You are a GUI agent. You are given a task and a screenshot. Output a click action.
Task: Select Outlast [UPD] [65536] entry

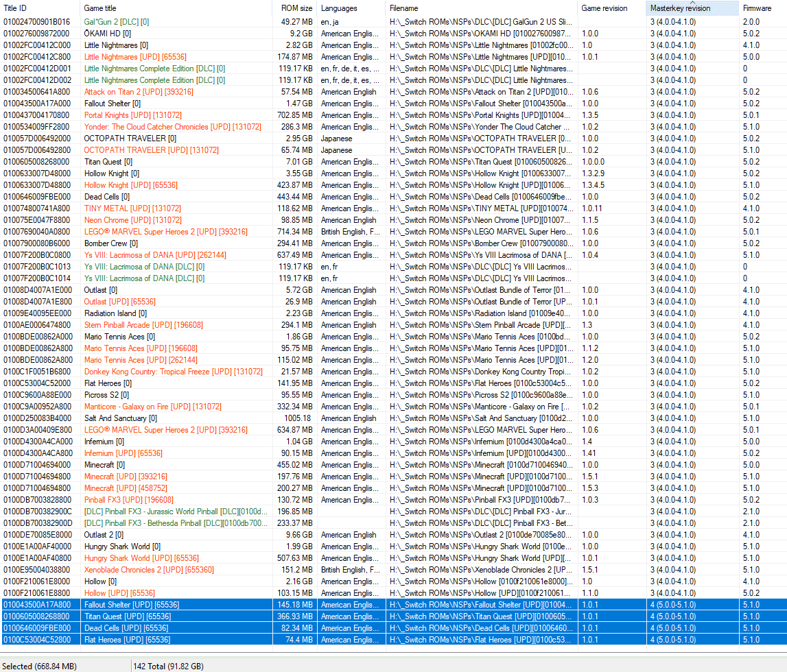point(119,302)
